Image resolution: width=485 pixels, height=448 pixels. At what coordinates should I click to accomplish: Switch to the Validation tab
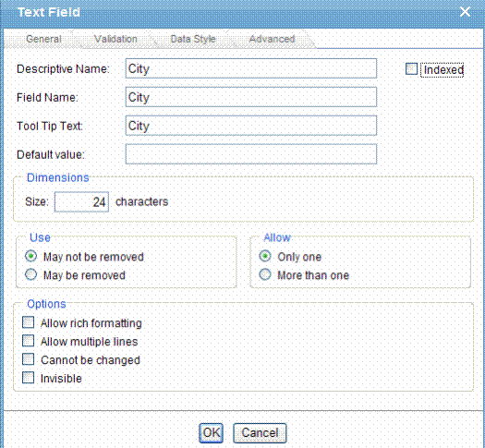pyautogui.click(x=115, y=39)
